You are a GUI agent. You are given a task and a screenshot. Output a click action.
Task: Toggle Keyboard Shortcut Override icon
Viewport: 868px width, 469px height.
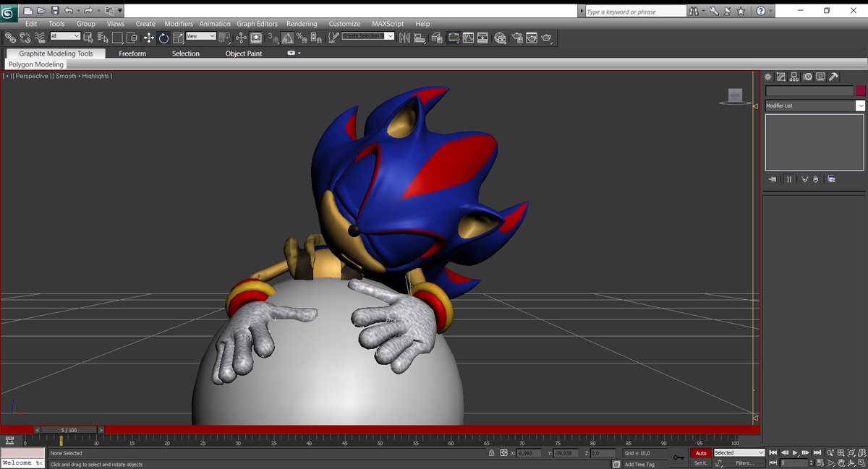[x=256, y=37]
